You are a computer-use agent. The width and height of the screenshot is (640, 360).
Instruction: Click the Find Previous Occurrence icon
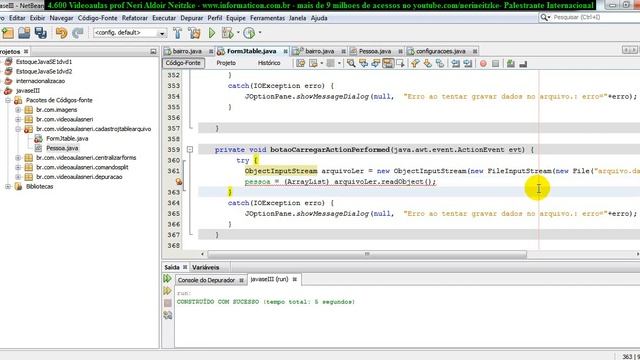(363, 63)
